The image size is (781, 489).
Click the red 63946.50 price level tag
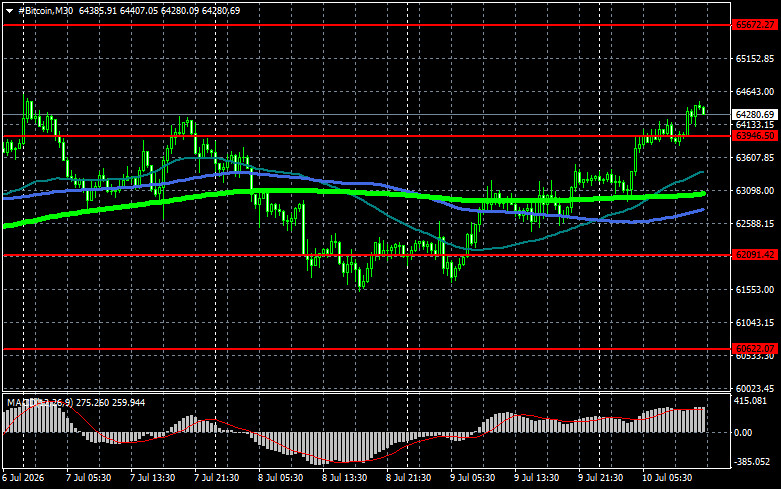point(755,135)
